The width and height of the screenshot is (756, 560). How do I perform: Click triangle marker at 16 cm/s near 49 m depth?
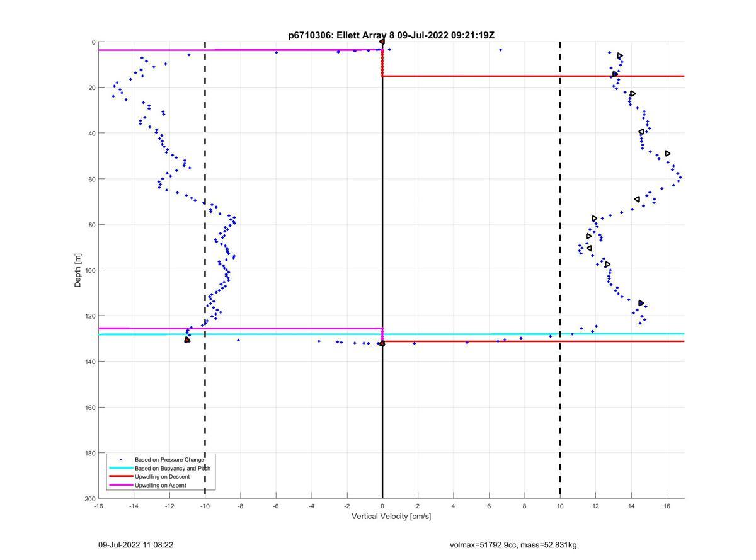[667, 154]
